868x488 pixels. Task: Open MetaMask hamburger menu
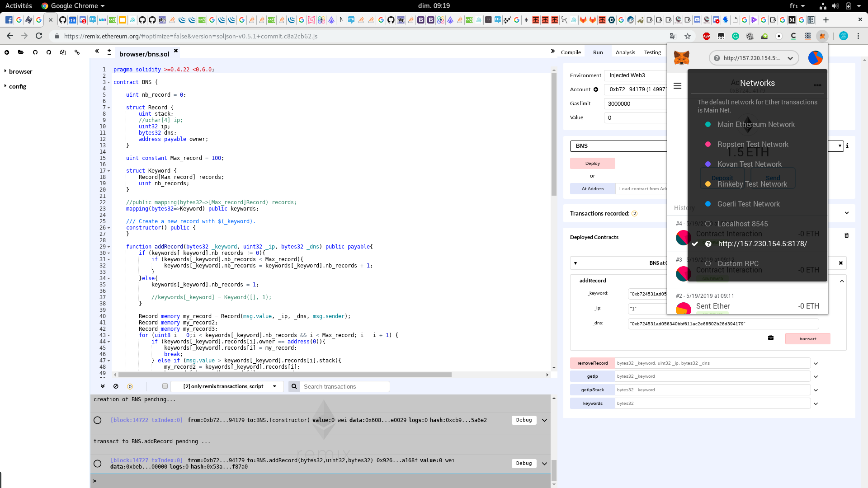click(677, 86)
